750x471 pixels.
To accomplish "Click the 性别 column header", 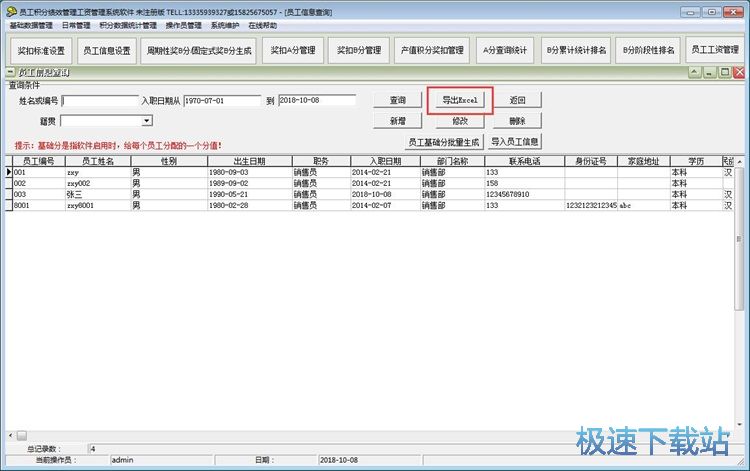I will [x=169, y=161].
